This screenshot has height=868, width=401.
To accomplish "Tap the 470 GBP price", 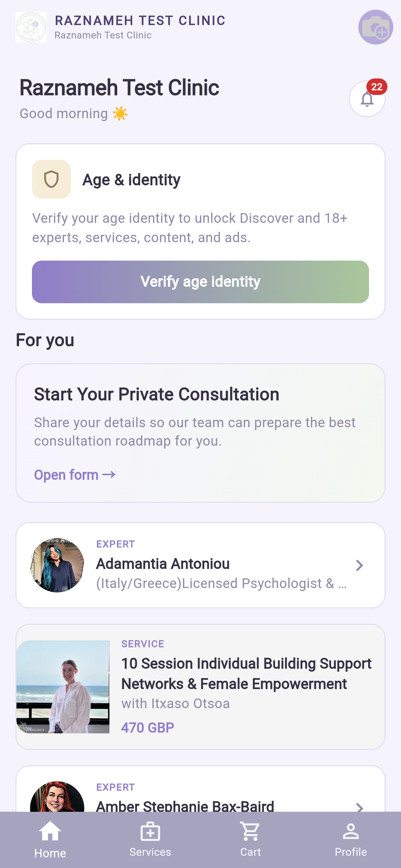I will tap(148, 728).
